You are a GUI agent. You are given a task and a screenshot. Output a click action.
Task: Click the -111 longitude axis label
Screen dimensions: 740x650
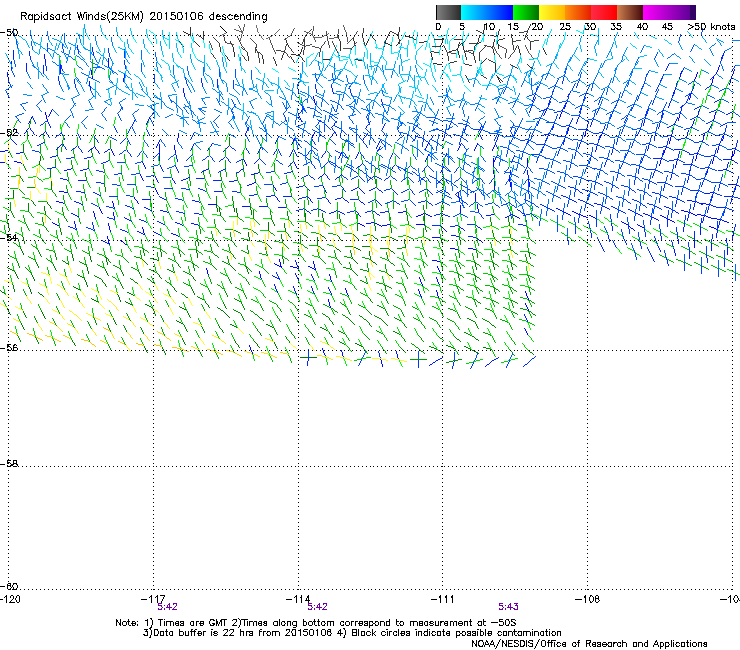click(x=443, y=599)
